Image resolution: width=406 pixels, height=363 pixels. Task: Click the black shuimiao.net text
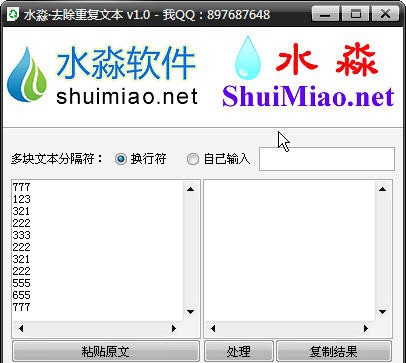click(x=127, y=97)
